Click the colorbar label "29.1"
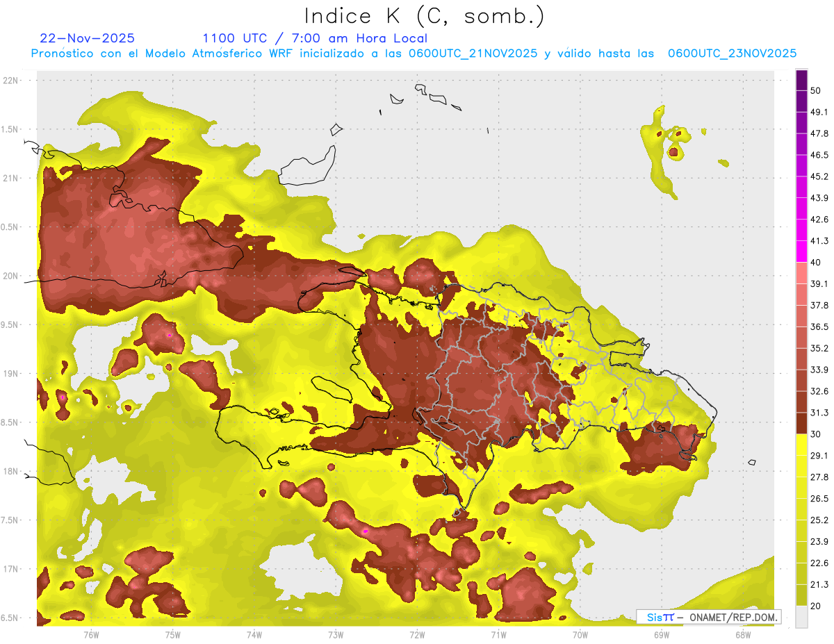The image size is (834, 644). [x=819, y=456]
